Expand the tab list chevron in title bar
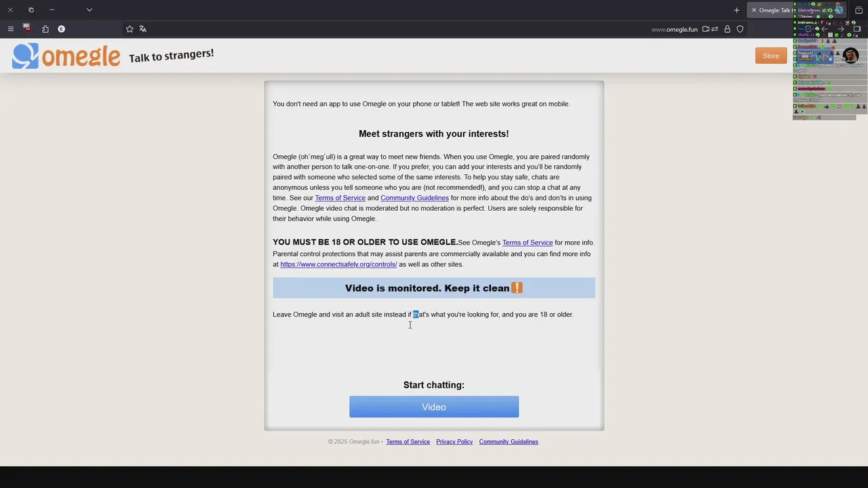This screenshot has width=868, height=488. [x=89, y=10]
